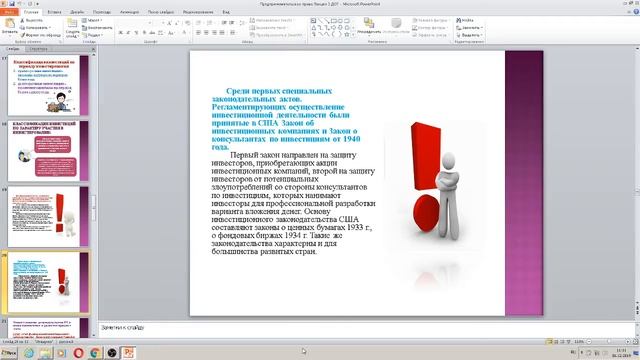Click the Copy (Копировать) command
The width and height of the screenshot is (640, 360).
(35, 28)
